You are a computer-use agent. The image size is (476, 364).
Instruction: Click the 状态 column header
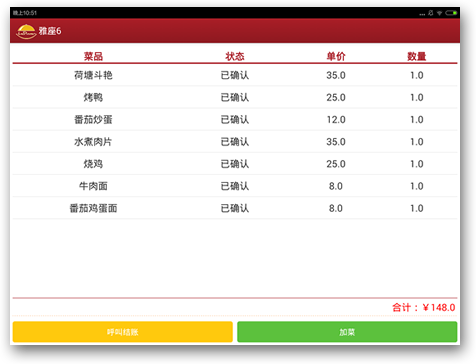click(235, 56)
